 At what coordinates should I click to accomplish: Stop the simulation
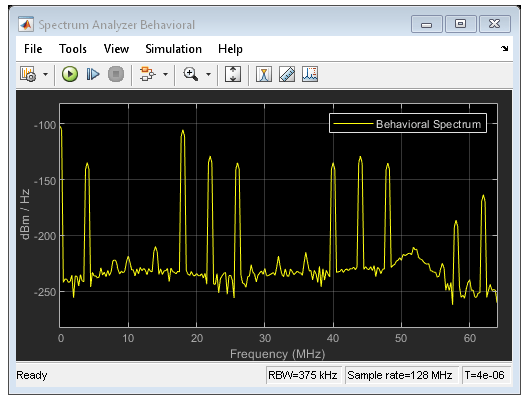(116, 74)
